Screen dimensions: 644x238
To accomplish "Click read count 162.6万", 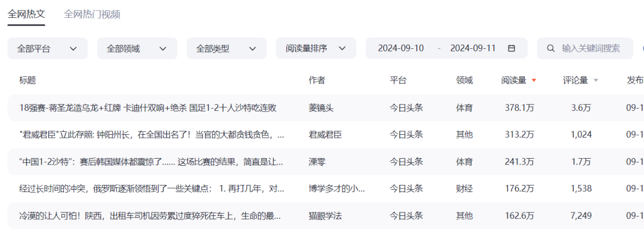I will (519, 215).
